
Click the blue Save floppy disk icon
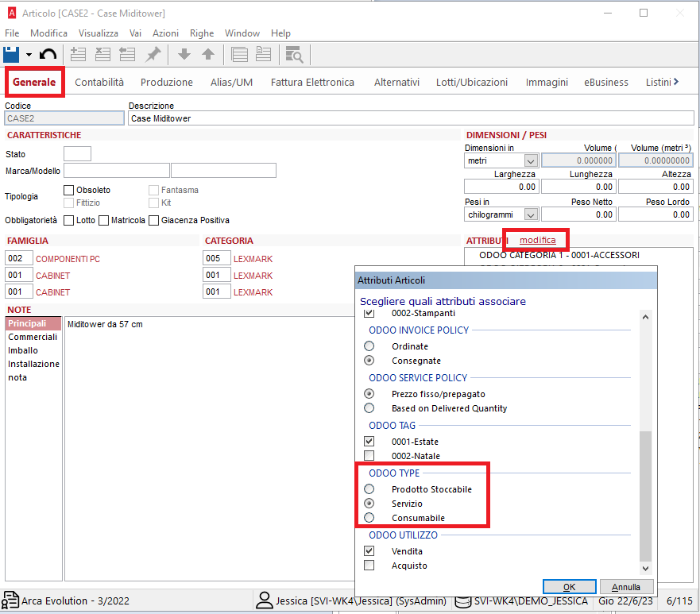[x=11, y=54]
